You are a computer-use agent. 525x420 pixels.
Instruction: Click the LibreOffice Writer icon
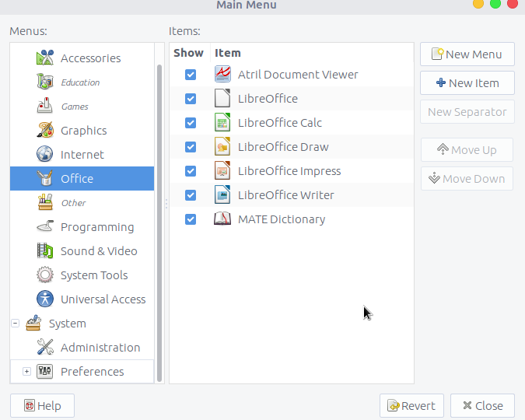pyautogui.click(x=222, y=195)
